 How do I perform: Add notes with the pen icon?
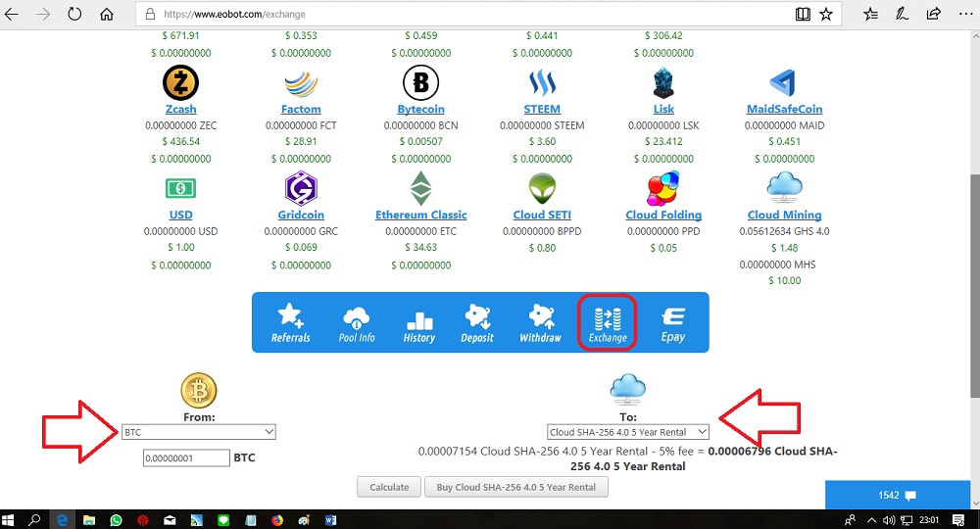[902, 14]
